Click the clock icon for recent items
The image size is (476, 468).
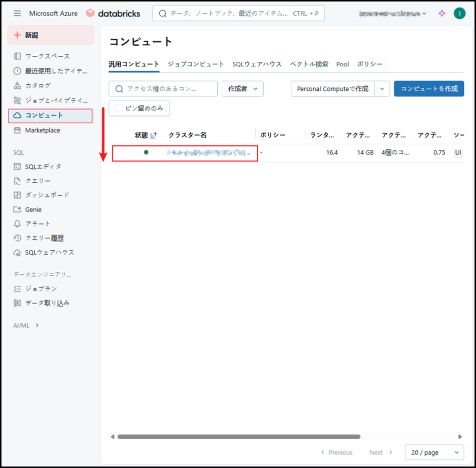click(18, 71)
